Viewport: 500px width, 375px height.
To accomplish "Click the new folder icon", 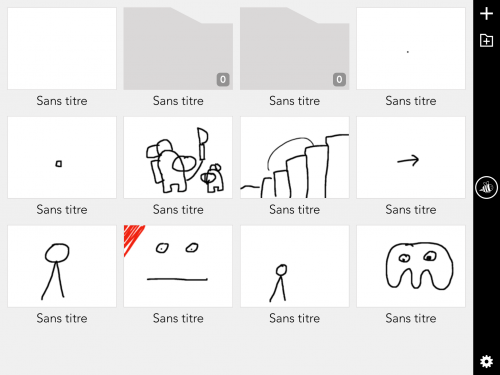I will [x=486, y=40].
